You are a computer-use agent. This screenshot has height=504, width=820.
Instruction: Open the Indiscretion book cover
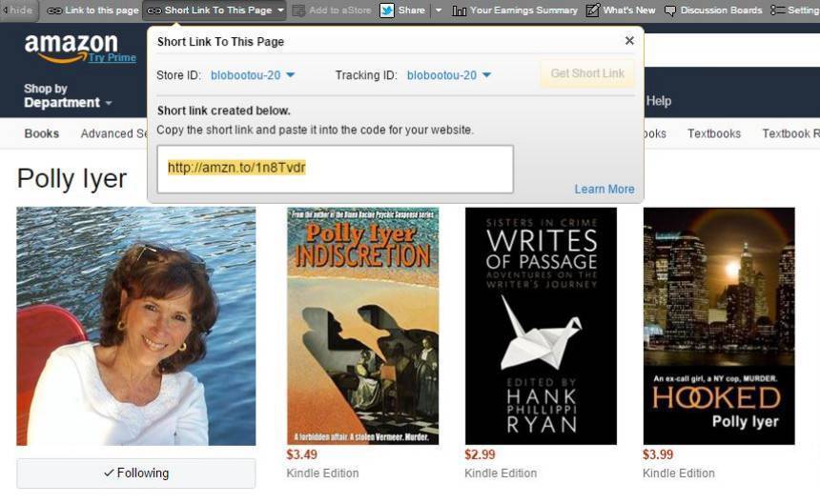click(x=363, y=326)
